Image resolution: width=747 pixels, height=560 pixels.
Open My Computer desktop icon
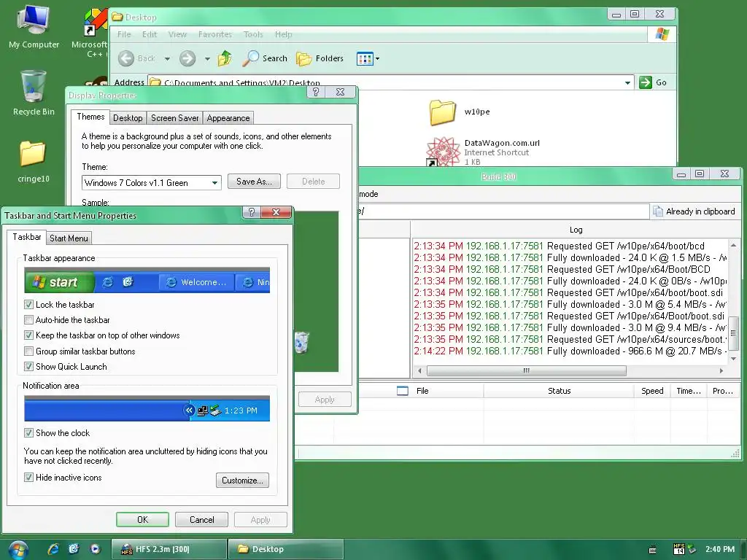[x=34, y=26]
